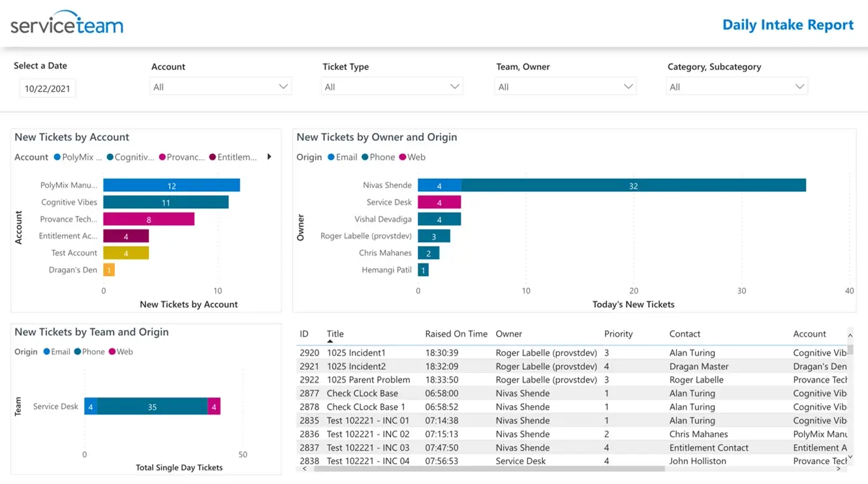Toggle PolyMix legend marker in Account chart
Screen dimensions: 868x484
(x=57, y=157)
